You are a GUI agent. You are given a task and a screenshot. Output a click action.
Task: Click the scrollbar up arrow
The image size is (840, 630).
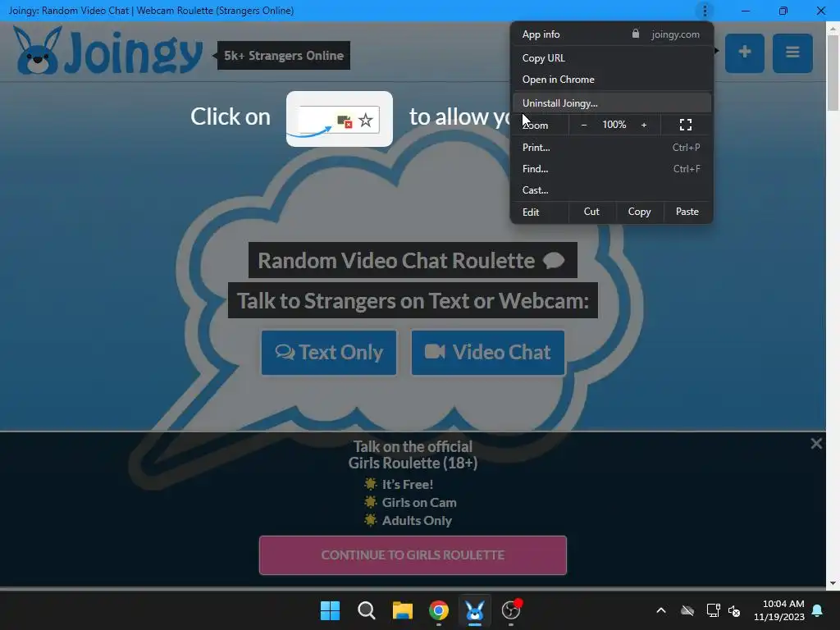tap(833, 27)
